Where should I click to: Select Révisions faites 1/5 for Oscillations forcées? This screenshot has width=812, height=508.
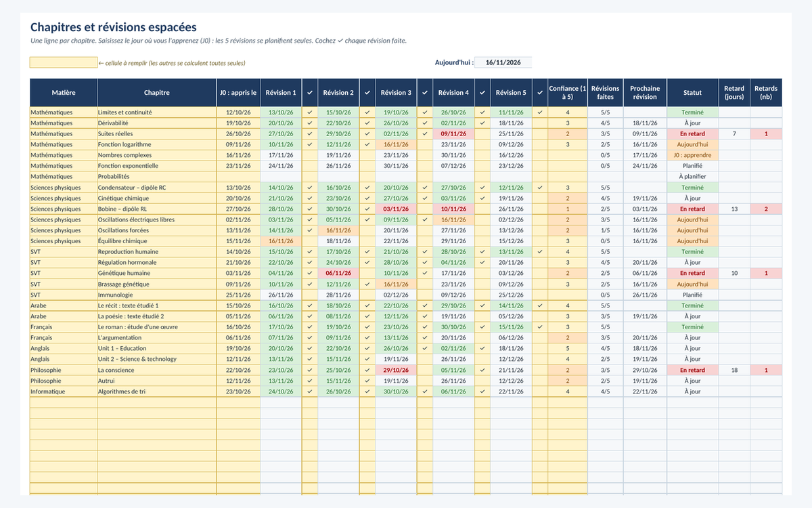coord(605,230)
